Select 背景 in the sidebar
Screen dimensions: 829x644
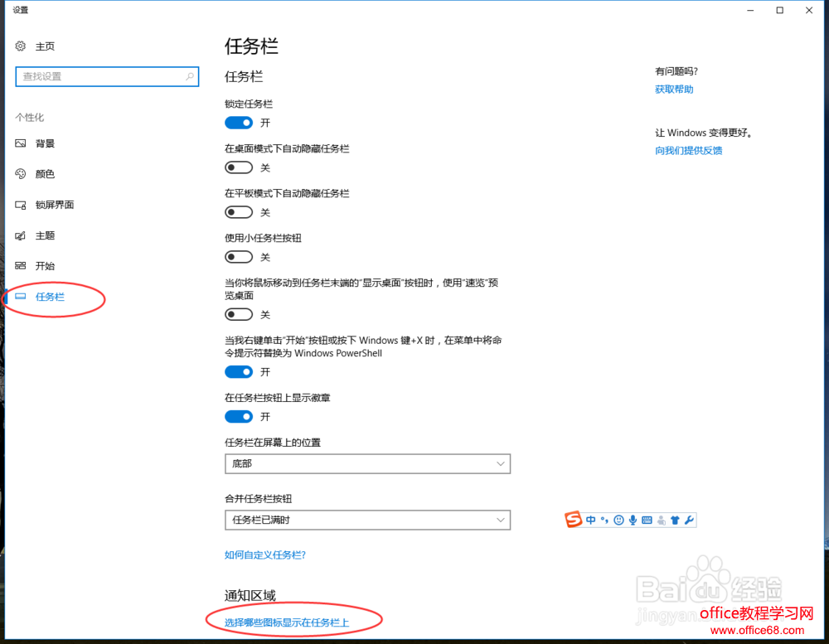[45, 143]
